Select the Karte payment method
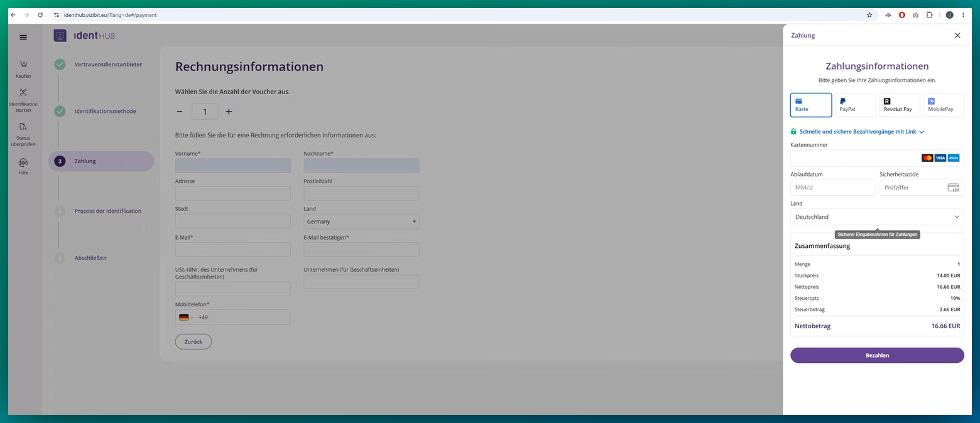 click(x=811, y=105)
